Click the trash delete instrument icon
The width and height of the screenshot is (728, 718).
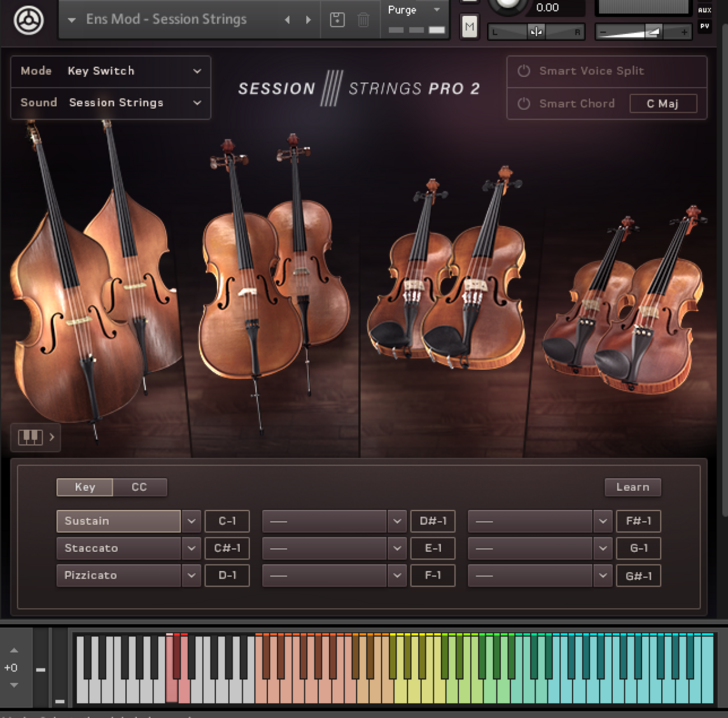[363, 20]
